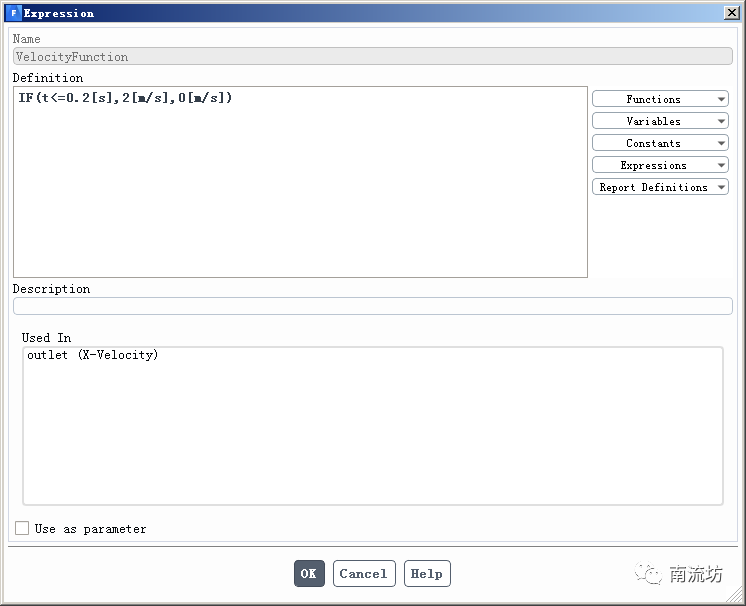The image size is (746, 606).
Task: Close the Expression dialog window
Action: 731,13
